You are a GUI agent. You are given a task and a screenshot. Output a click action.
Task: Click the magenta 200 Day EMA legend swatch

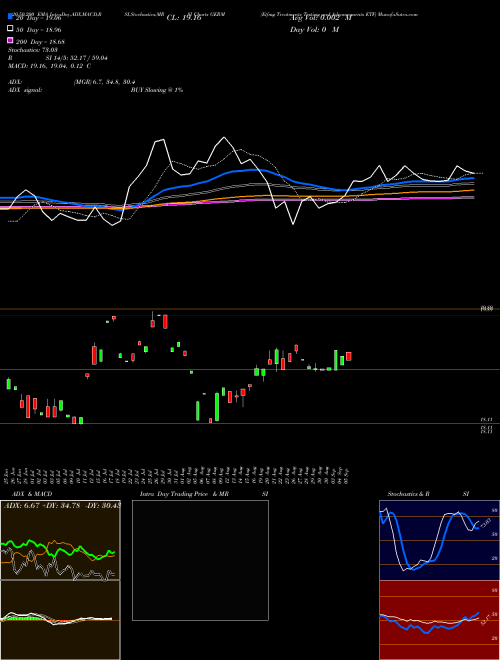click(x=10, y=40)
